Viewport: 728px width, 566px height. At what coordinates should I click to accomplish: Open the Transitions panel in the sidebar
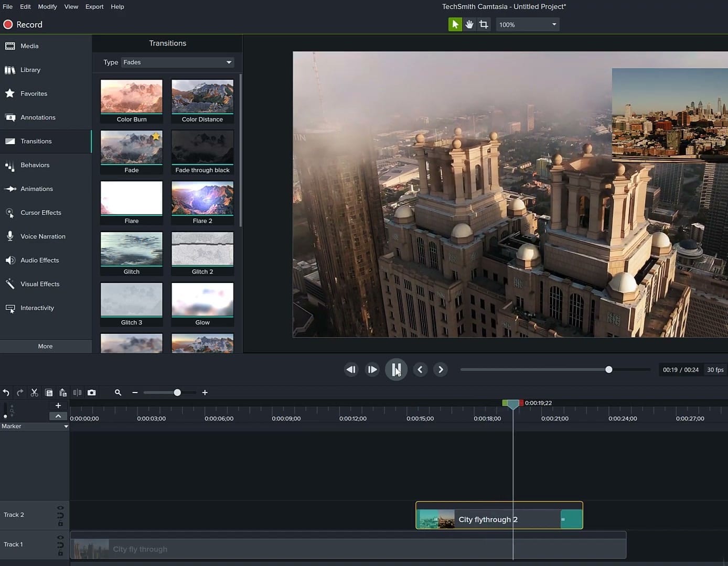(x=36, y=141)
